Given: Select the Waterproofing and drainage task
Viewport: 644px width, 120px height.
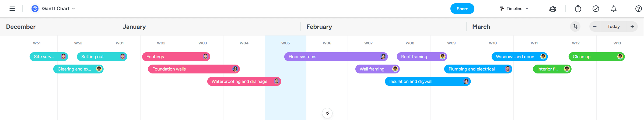Looking at the screenshot, I should (240, 82).
